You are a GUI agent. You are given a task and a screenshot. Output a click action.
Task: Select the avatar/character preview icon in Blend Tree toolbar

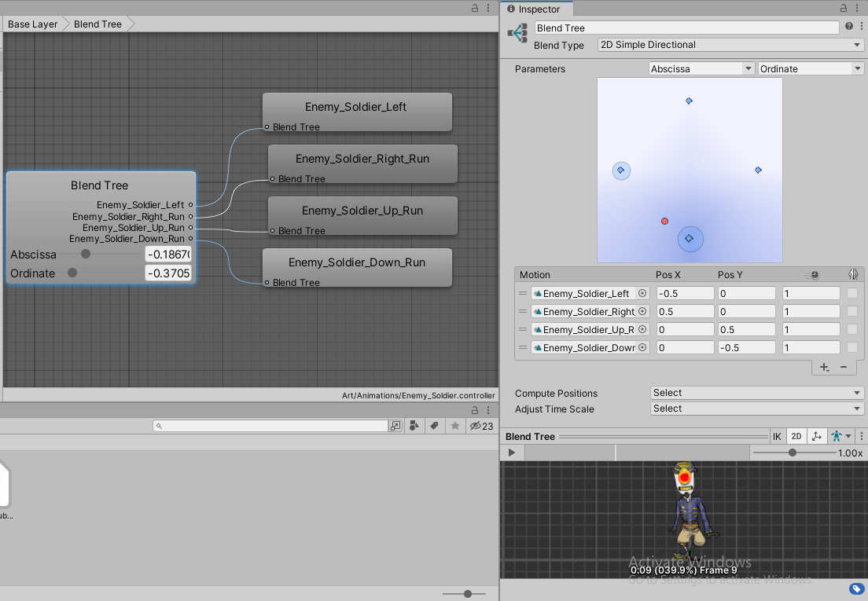pyautogui.click(x=838, y=436)
